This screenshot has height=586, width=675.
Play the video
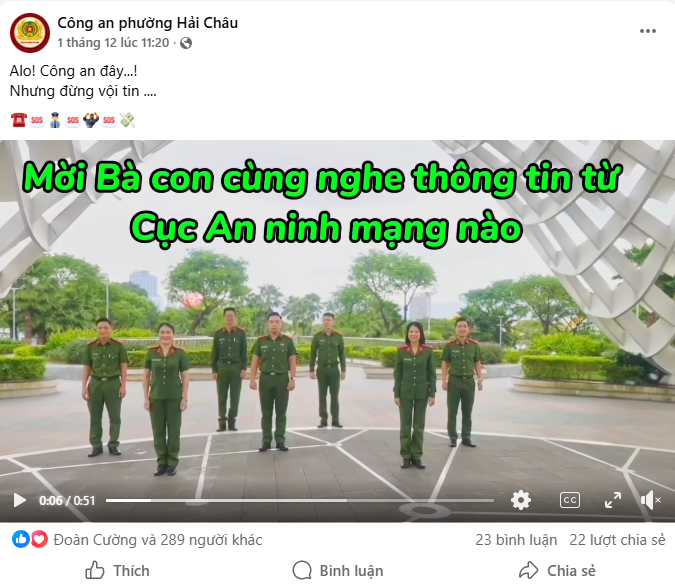[x=20, y=500]
